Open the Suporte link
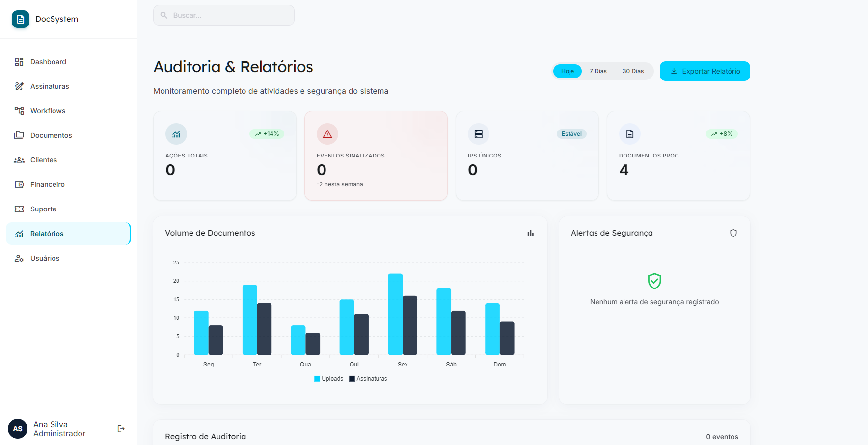This screenshot has height=445, width=868. (x=69, y=209)
